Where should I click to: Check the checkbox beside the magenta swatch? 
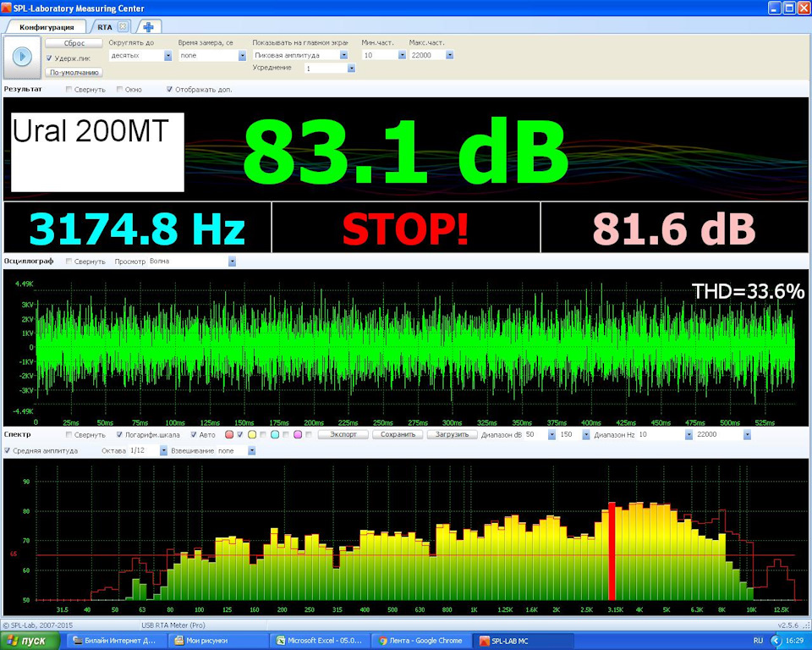tap(309, 434)
